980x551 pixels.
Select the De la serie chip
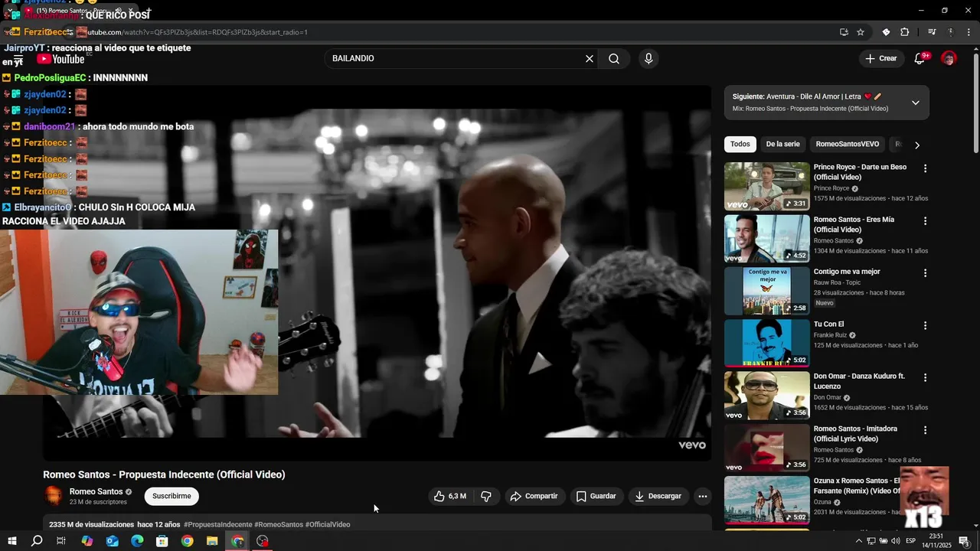coord(782,144)
